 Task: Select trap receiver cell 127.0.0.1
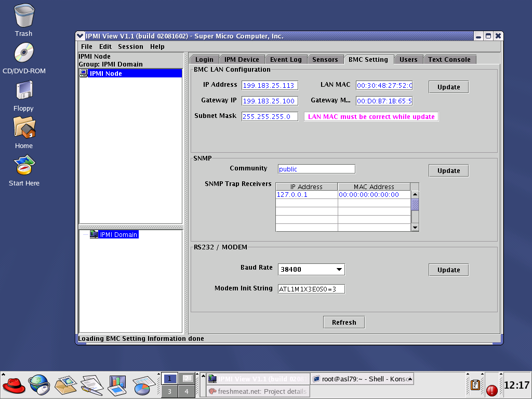click(x=307, y=194)
